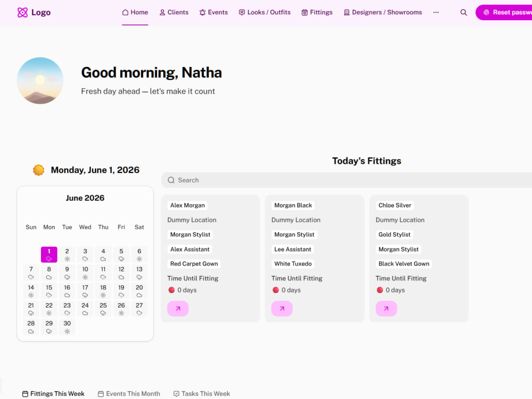Image resolution: width=532 pixels, height=399 pixels.
Task: Select June 2 in the calendar
Action: tap(67, 254)
